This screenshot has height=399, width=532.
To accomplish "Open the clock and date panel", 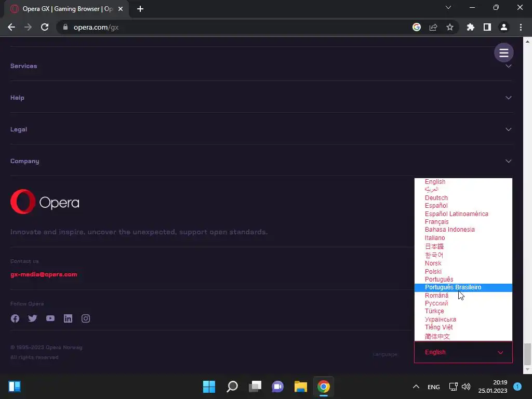I will 493,387.
